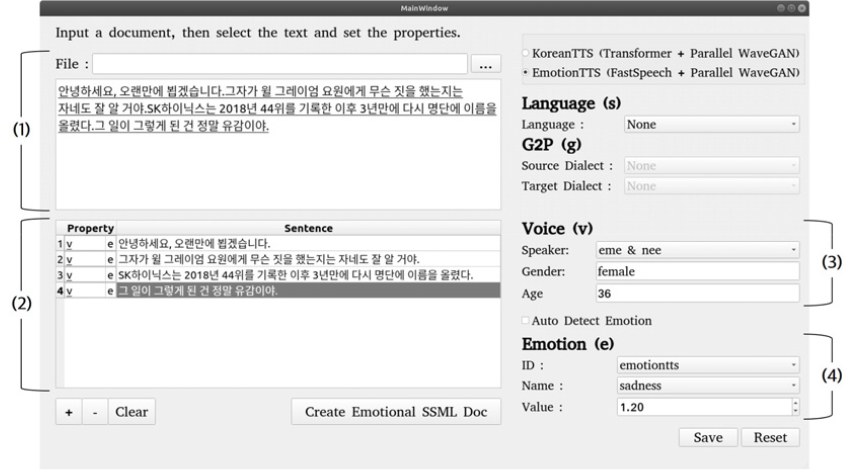Close the MainWindow window
This screenshot has height=470, width=853.
pos(802,8)
